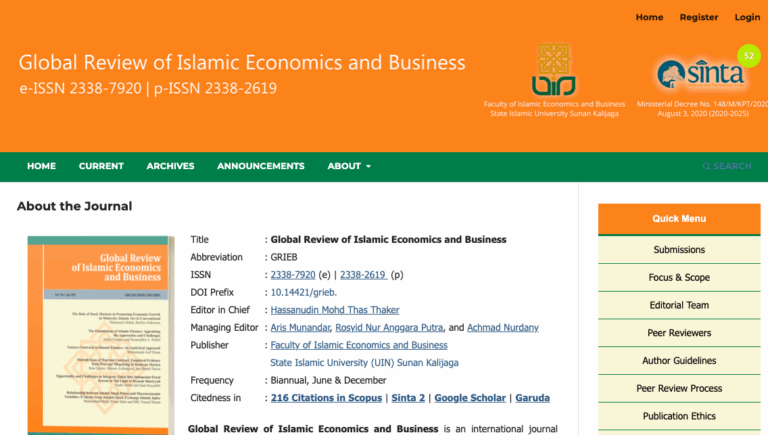Open the Current issue menu item
Image resolution: width=768 pixels, height=435 pixels.
101,166
